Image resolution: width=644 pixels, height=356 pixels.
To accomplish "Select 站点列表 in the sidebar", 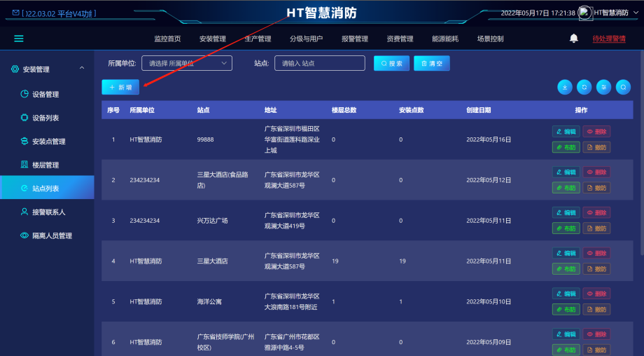I will tap(47, 189).
